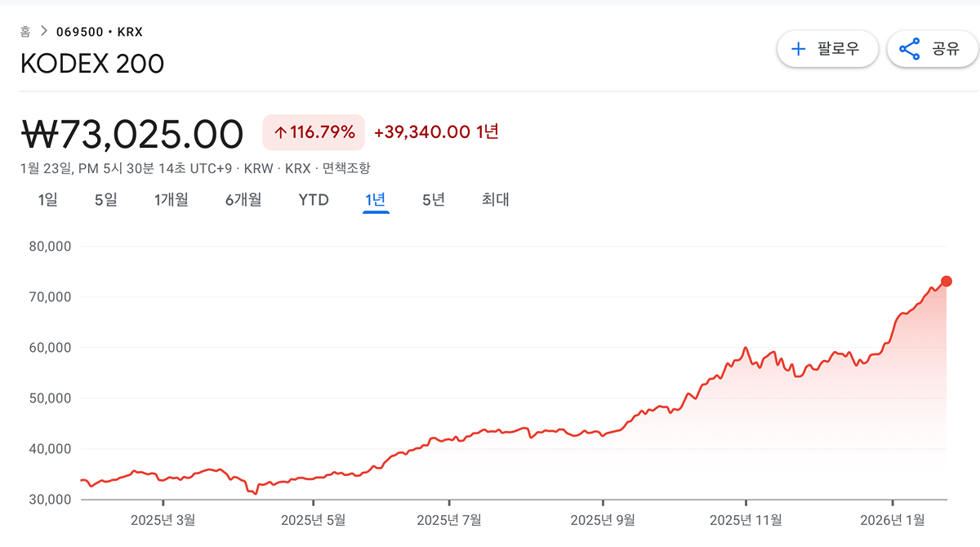Show the 1개월 chart range
980x547 pixels.
[171, 199]
